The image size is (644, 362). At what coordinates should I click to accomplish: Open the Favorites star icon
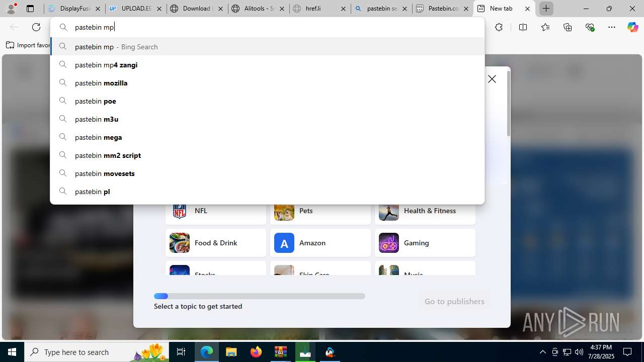coord(545,27)
